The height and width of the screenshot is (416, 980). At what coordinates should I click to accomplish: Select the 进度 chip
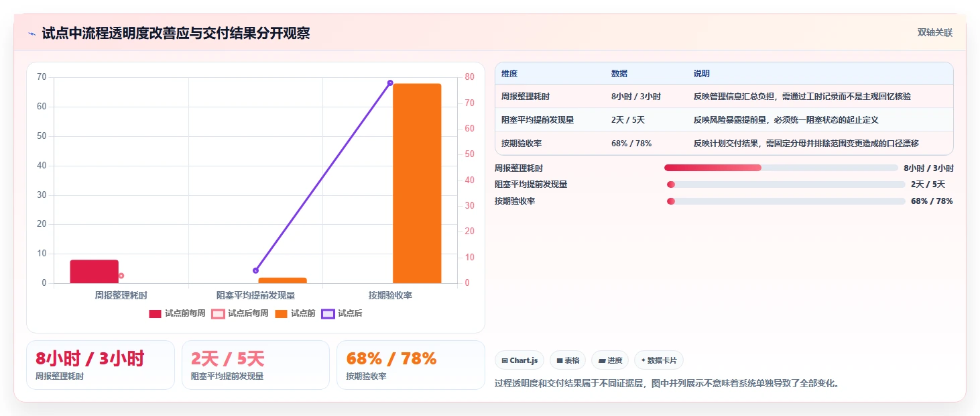click(610, 360)
